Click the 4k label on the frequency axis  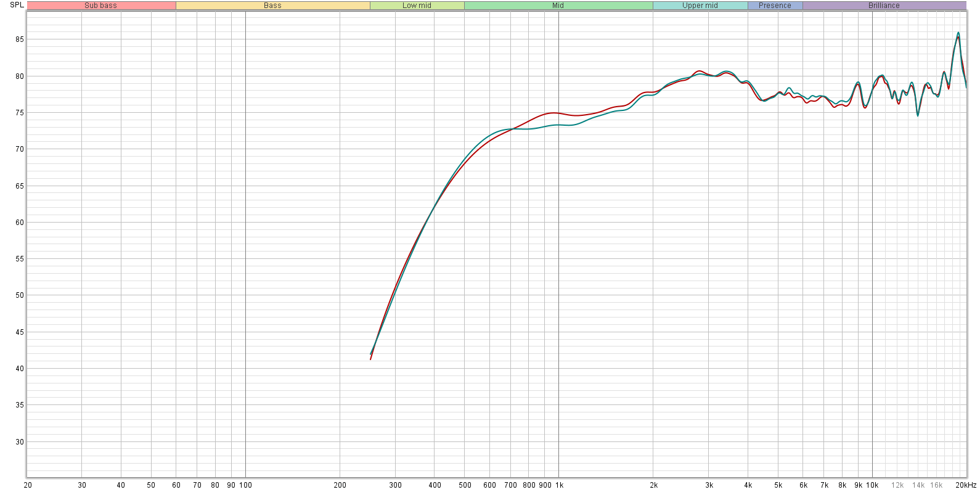coord(748,485)
